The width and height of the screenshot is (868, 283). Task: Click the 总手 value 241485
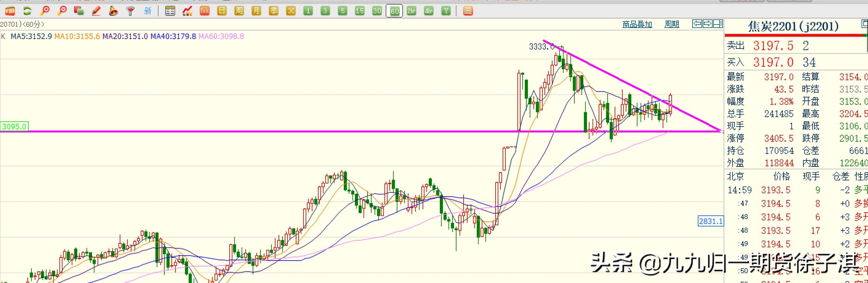pyautogui.click(x=779, y=114)
